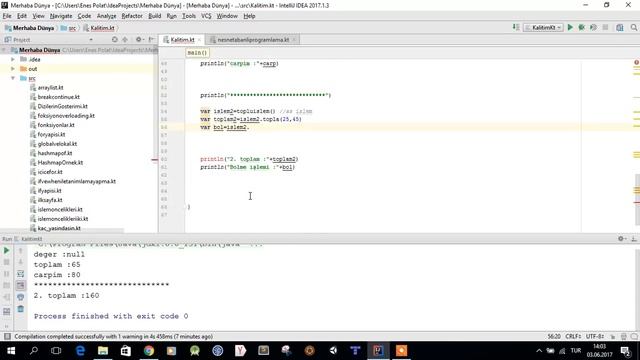Click down stack trace arrow in Run panel
This screenshot has width=640, height=360.
tap(20, 262)
